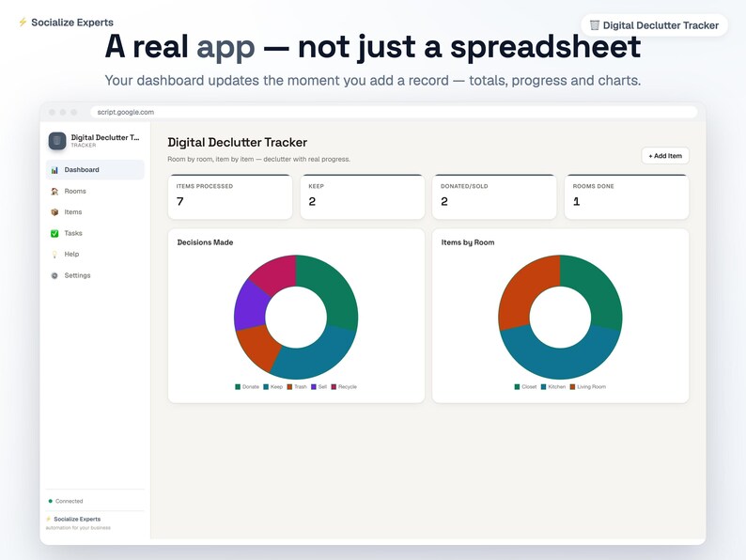
Task: Click the Tasks green checkmark icon
Action: pyautogui.click(x=54, y=233)
